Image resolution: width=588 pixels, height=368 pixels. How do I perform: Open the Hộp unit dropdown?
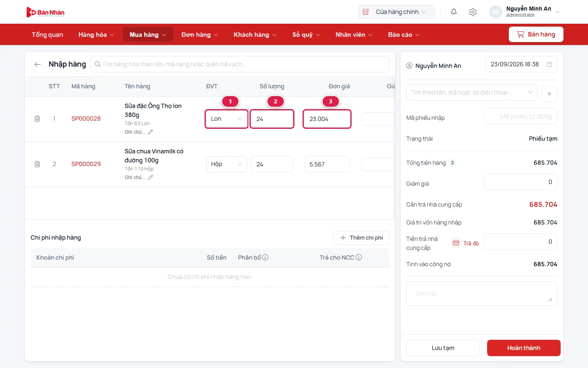click(227, 164)
